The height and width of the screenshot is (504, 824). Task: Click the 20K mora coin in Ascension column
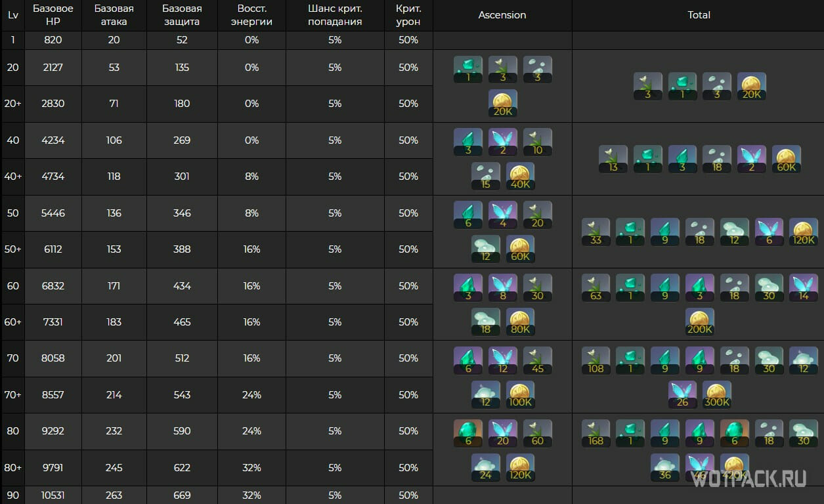[x=503, y=104]
